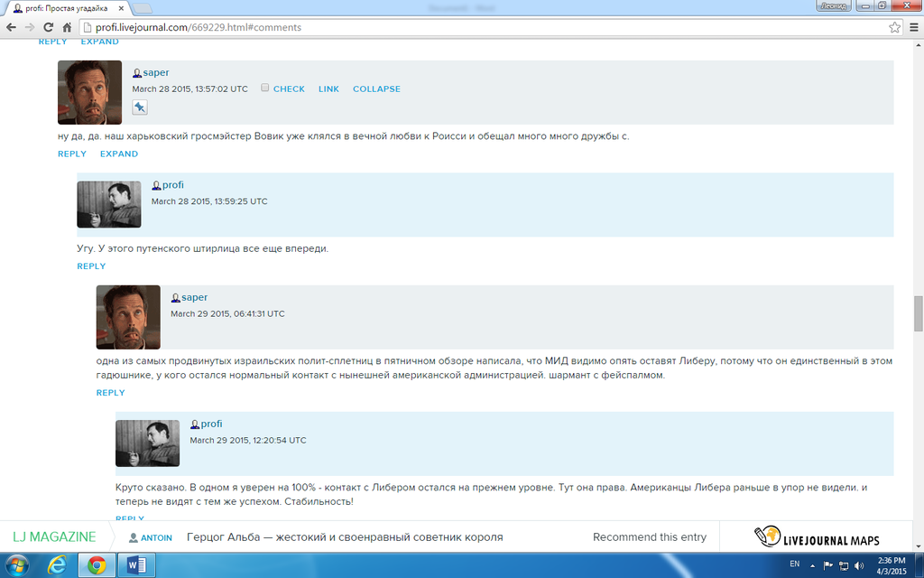Tick the CHECK checkbox on saper's comment
This screenshot has width=924, height=578.
pyautogui.click(x=265, y=88)
